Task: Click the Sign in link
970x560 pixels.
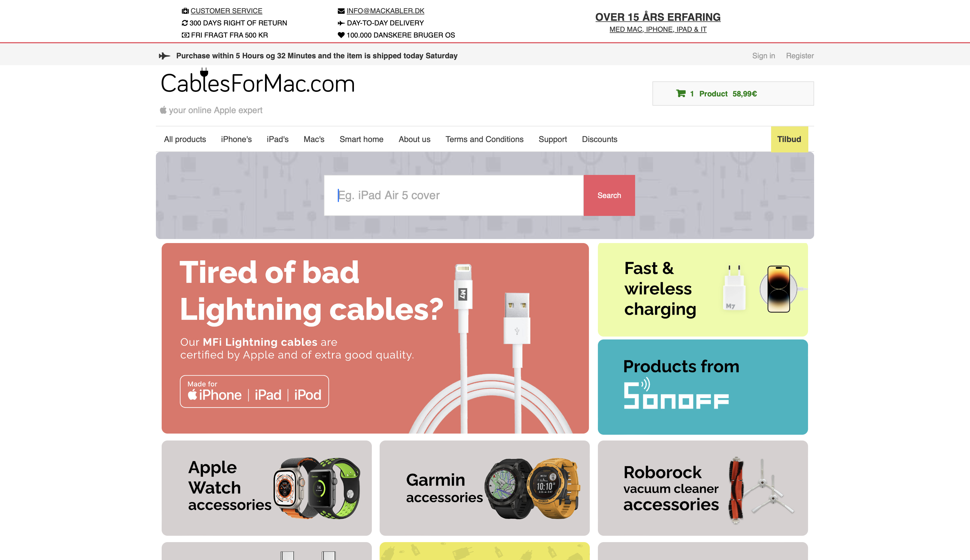Action: point(763,56)
